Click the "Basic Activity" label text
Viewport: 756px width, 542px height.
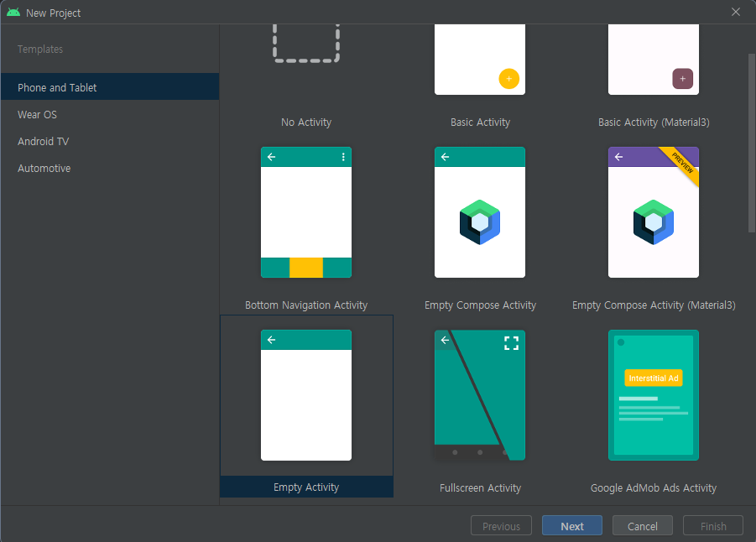[x=480, y=122]
